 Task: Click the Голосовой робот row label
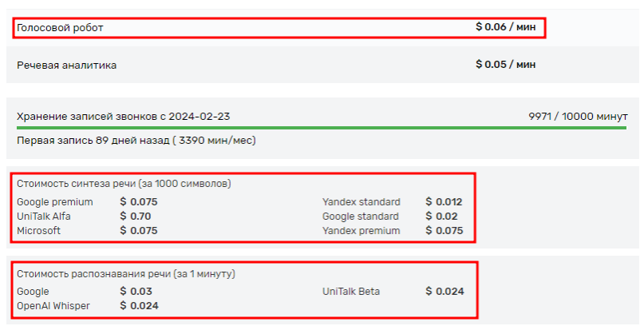[x=60, y=28]
